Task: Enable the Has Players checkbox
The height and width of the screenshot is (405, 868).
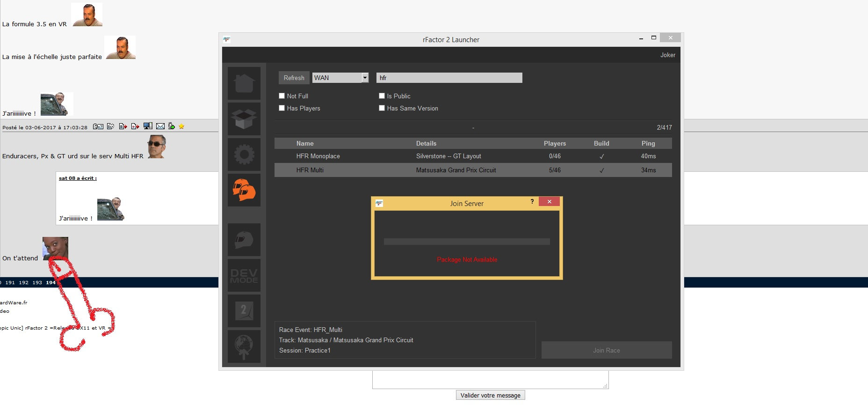Action: tap(282, 108)
